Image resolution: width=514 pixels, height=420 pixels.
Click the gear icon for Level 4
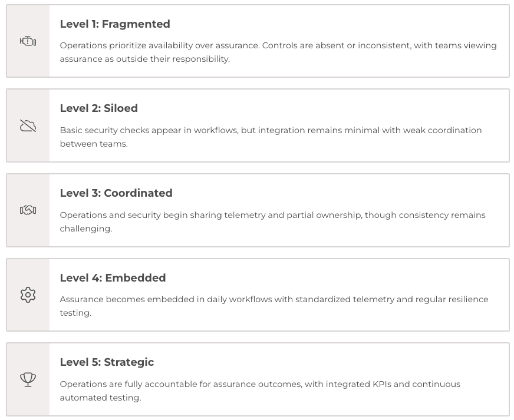(28, 295)
